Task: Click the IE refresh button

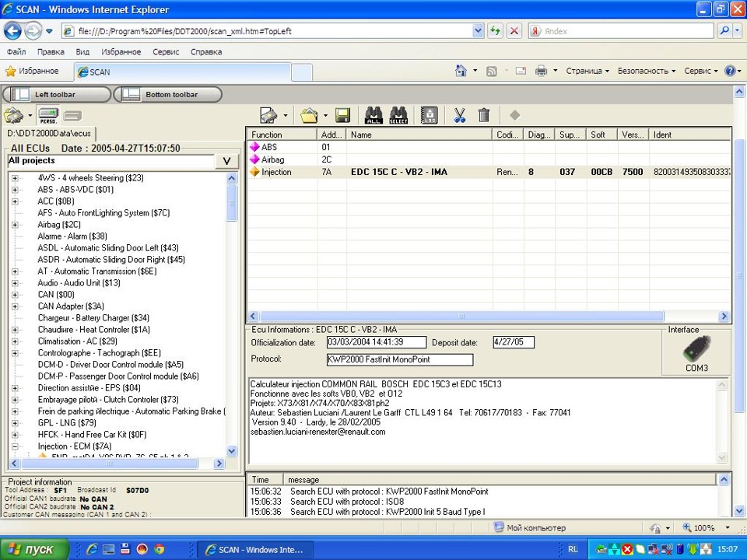Action: click(496, 31)
